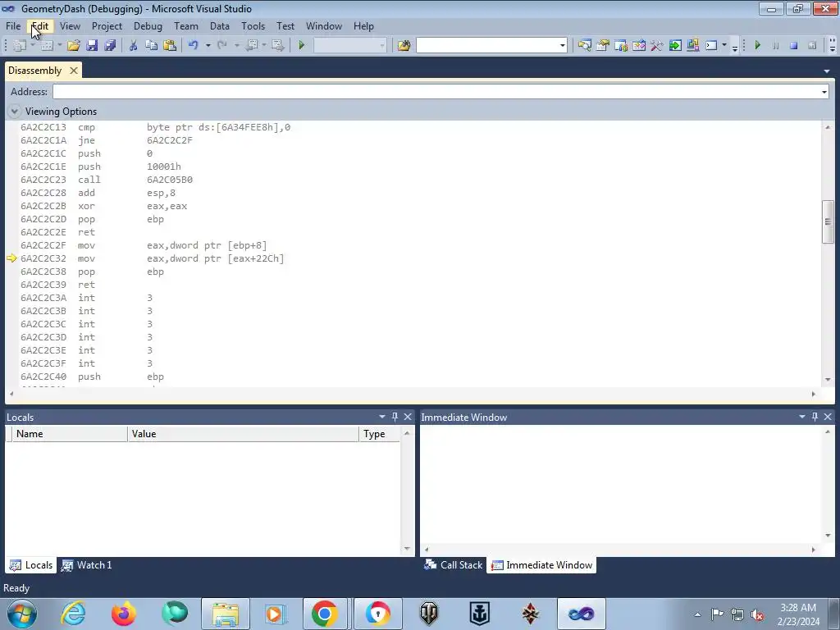Open the Project menu
This screenshot has height=630, width=840.
(x=107, y=25)
